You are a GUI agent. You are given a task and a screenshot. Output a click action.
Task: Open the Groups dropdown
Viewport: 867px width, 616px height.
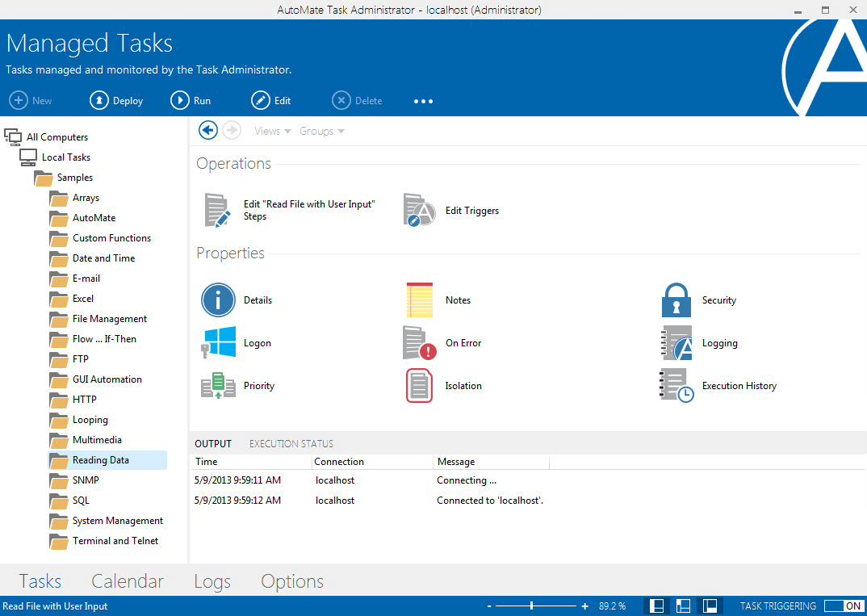click(x=321, y=130)
